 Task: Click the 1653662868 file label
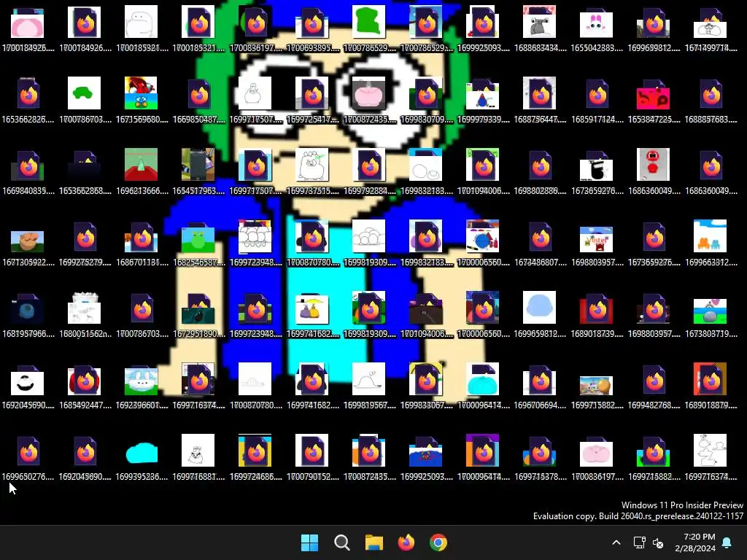click(x=85, y=191)
